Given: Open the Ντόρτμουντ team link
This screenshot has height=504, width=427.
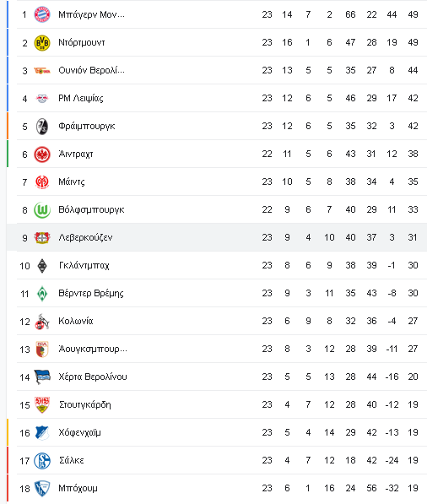Looking at the screenshot, I should [x=82, y=42].
